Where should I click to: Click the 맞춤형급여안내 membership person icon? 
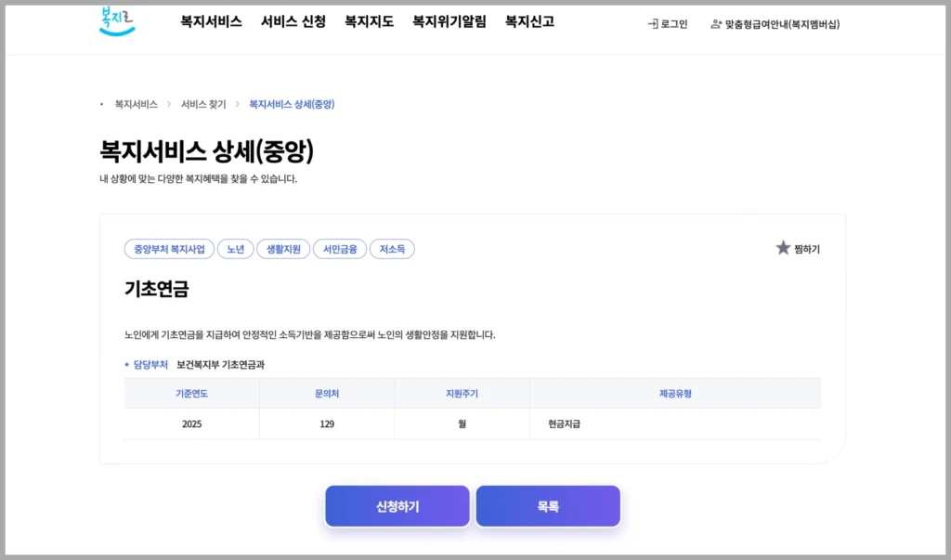point(716,24)
